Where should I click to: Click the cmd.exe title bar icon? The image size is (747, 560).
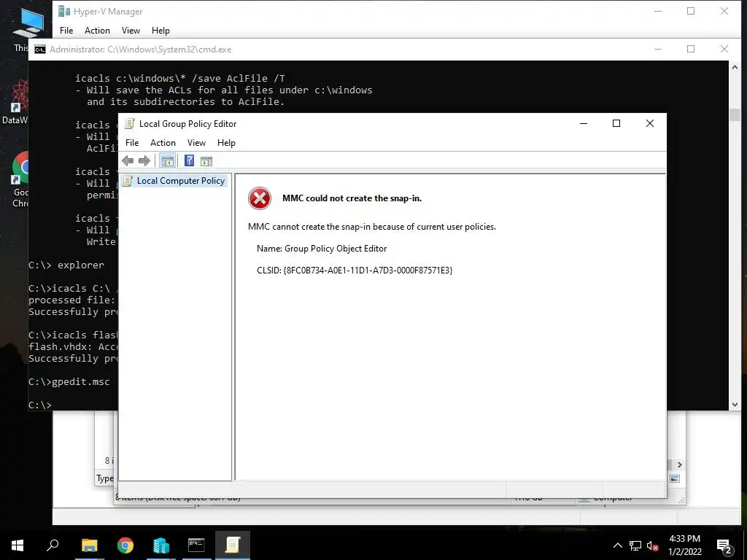coord(40,50)
